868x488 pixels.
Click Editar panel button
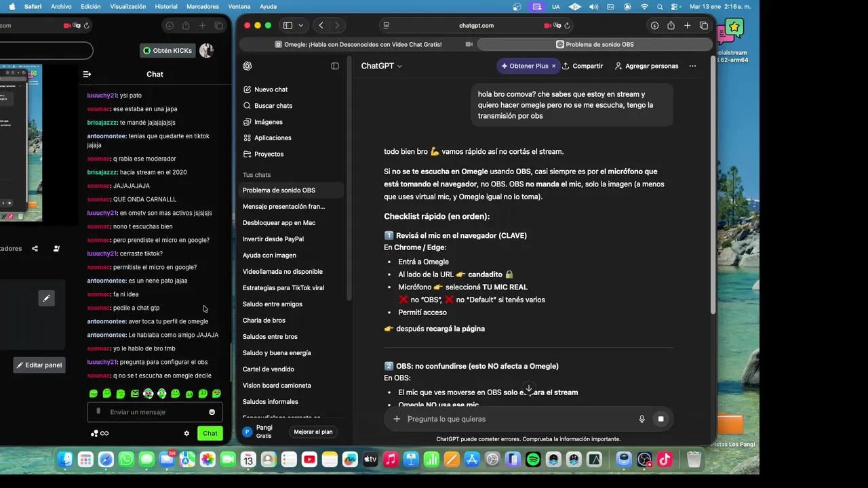[39, 365]
